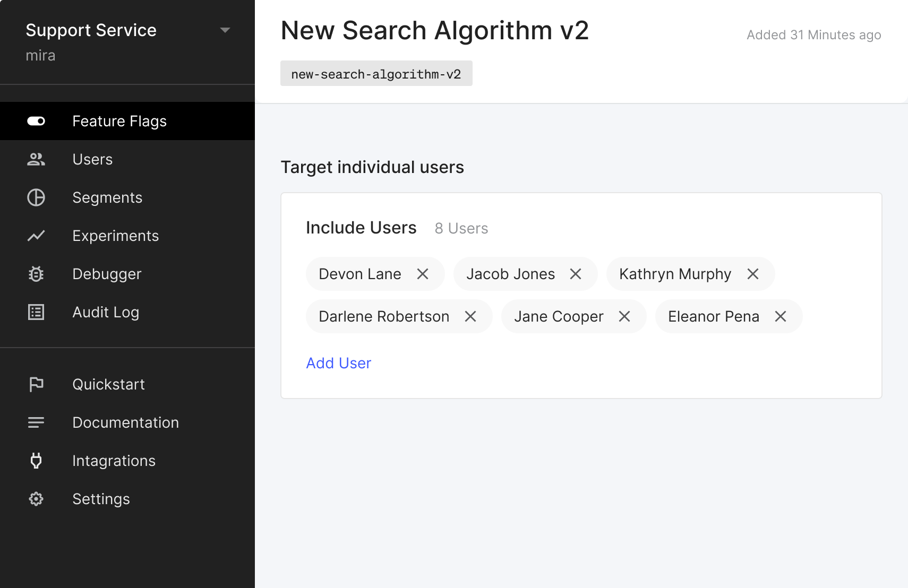The height and width of the screenshot is (588, 908).
Task: Open the Documentation menu item
Action: pyautogui.click(x=125, y=422)
